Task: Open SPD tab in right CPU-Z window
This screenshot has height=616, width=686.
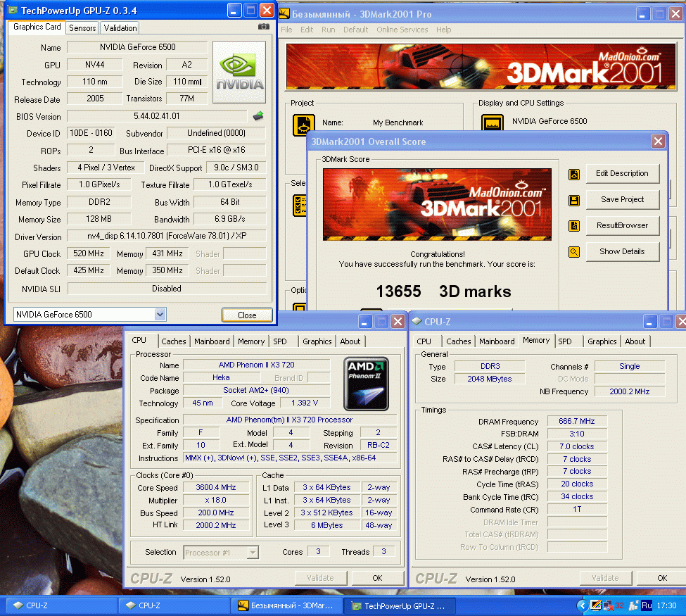Action: click(565, 341)
